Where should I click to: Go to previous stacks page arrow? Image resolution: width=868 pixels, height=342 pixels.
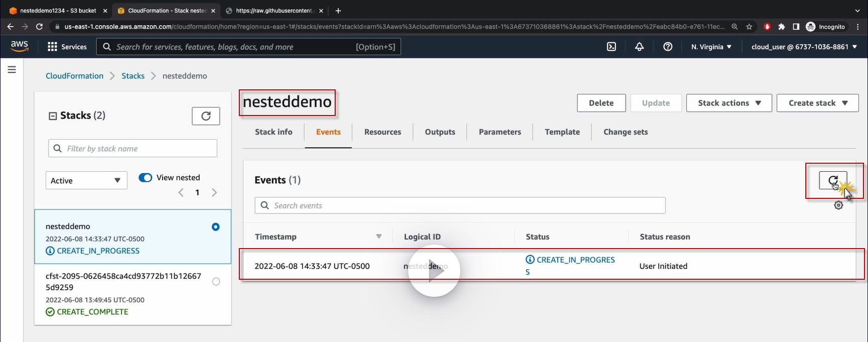pos(181,192)
